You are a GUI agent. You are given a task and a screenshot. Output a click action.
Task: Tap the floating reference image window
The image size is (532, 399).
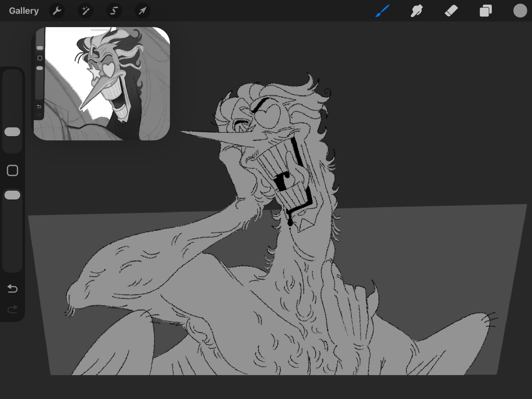[x=106, y=88]
